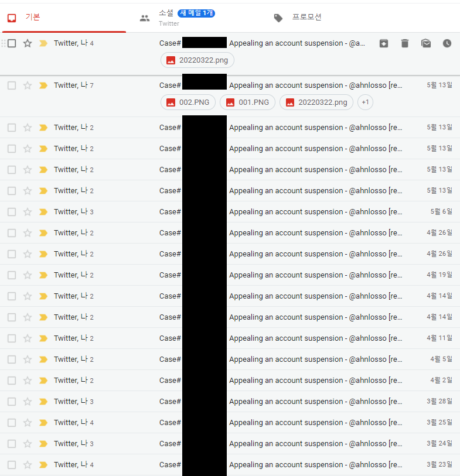Snooze the top conversation with the clock icon
This screenshot has width=460, height=476.
point(447,43)
